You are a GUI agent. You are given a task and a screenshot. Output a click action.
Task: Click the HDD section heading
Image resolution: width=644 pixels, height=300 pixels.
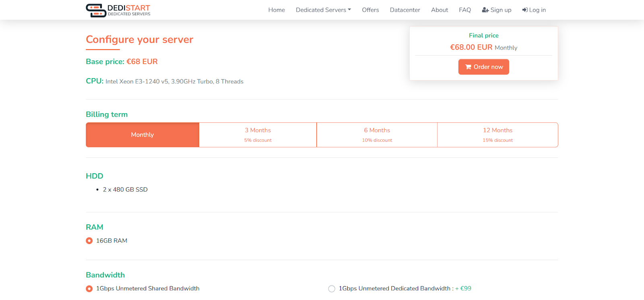(95, 176)
